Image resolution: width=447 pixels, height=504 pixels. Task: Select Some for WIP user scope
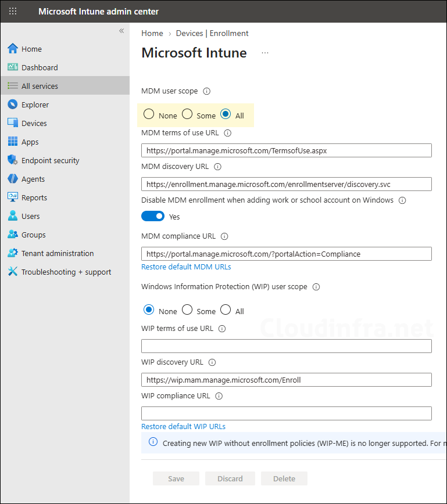pyautogui.click(x=187, y=310)
